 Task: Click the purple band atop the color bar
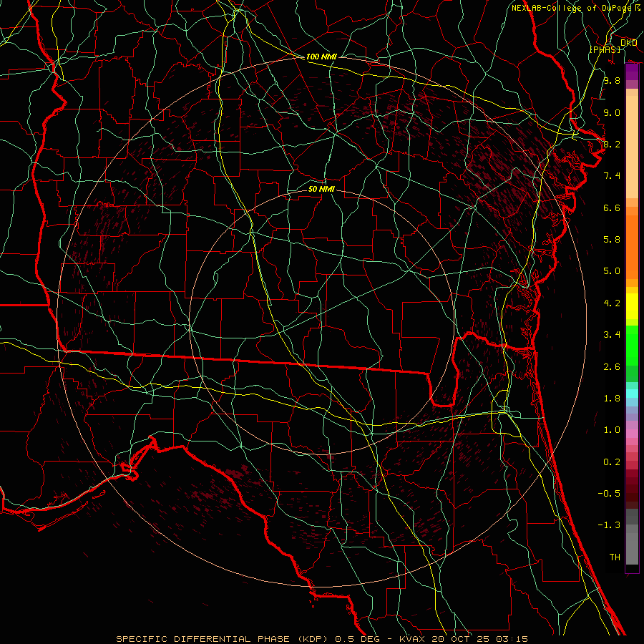(632, 72)
